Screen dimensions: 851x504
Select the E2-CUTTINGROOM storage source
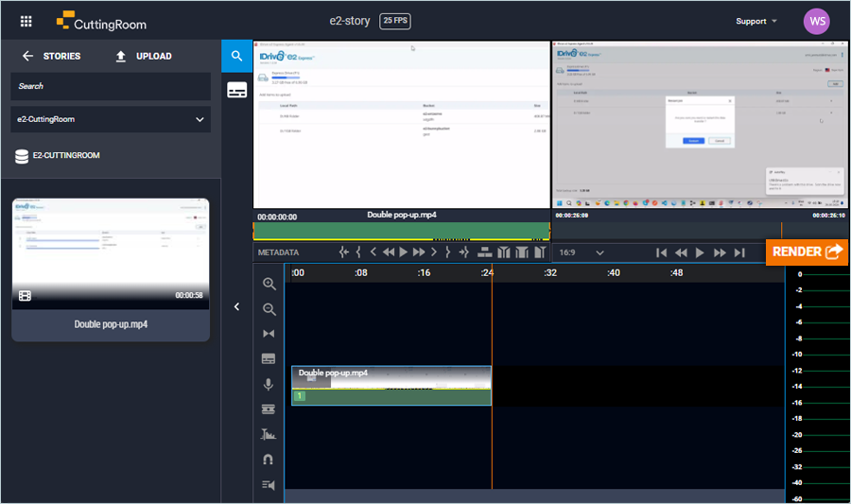tap(58, 156)
